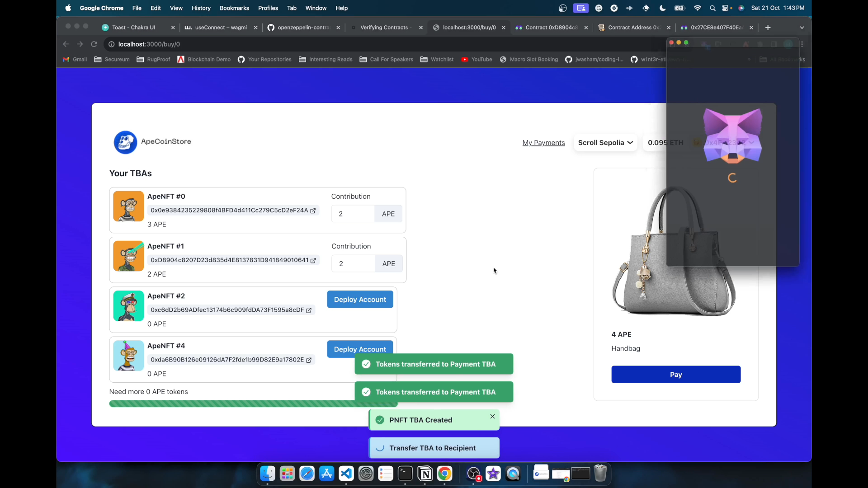
Task: Switch to Verifying Contracts tab
Action: [x=386, y=28]
